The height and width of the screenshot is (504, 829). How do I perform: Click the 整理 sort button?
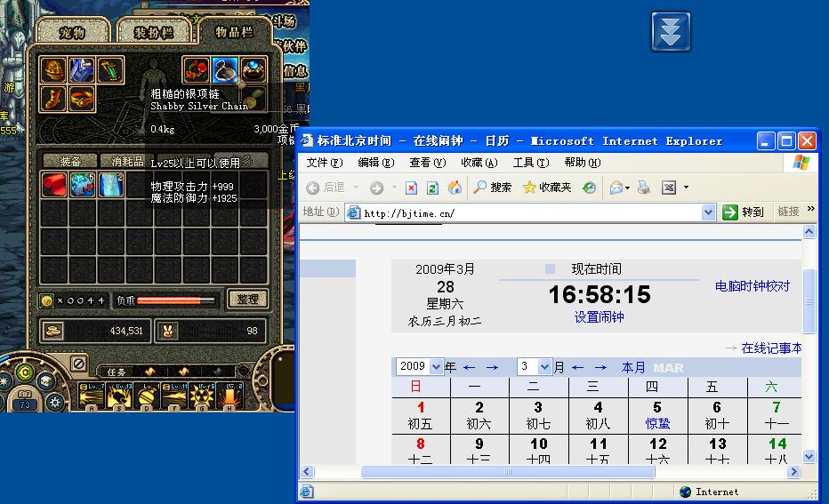[247, 299]
